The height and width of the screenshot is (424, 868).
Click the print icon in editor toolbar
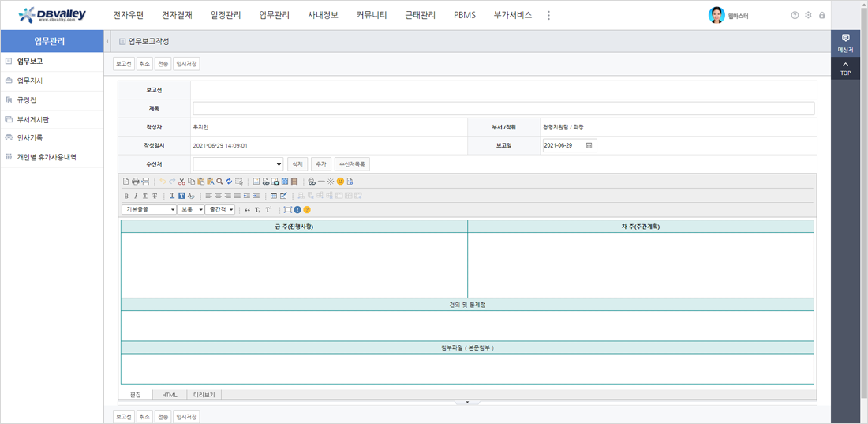(x=135, y=182)
